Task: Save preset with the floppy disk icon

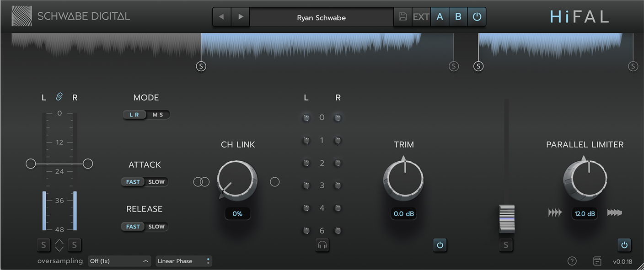Action: tap(402, 17)
